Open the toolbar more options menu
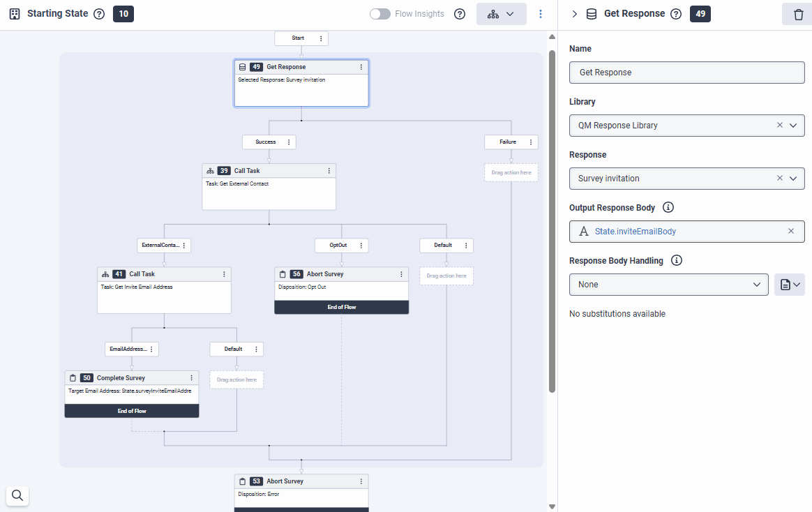Screen dimensions: 812x512 click(x=541, y=14)
